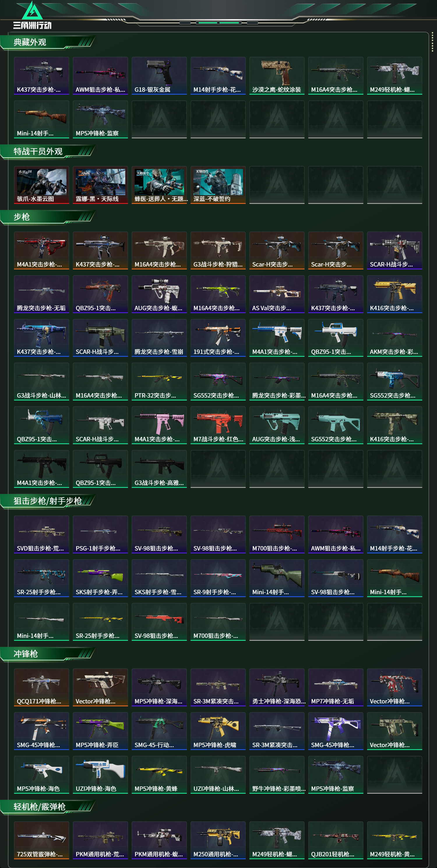This screenshot has width=437, height=868.
Task: Open the MP5冲锋枪-虎啸 skin card
Action: (218, 731)
